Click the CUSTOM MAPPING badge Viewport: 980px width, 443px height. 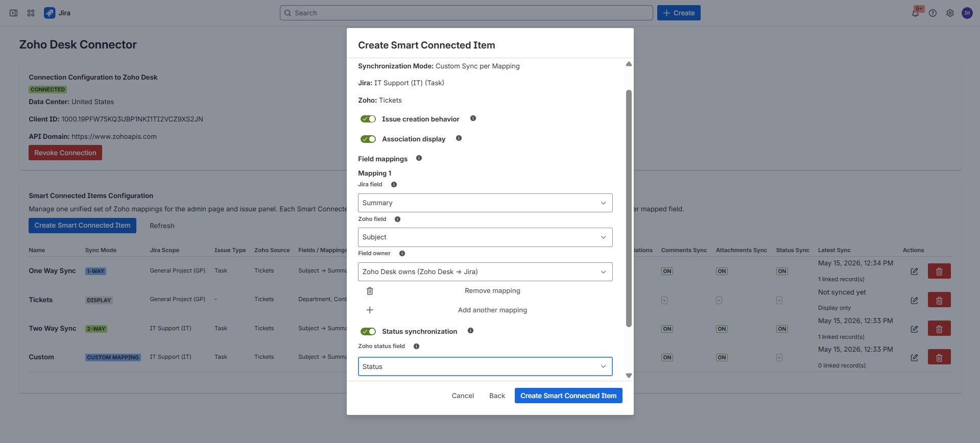pyautogui.click(x=113, y=357)
